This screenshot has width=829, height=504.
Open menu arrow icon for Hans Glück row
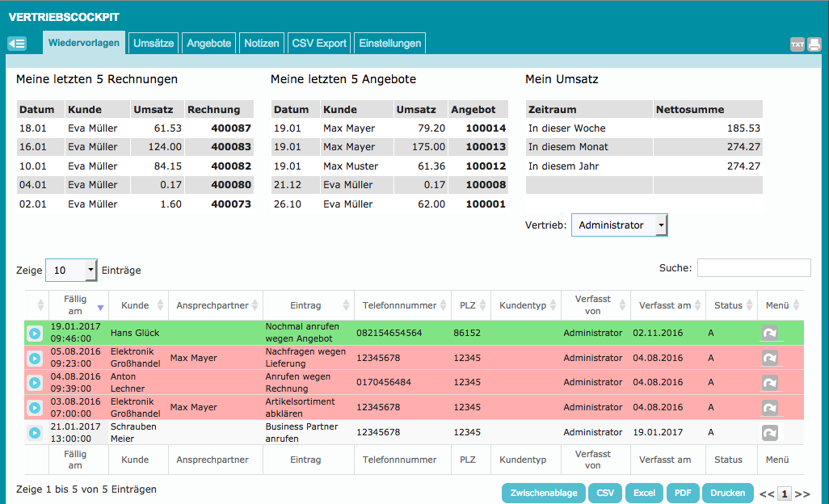[x=770, y=333]
